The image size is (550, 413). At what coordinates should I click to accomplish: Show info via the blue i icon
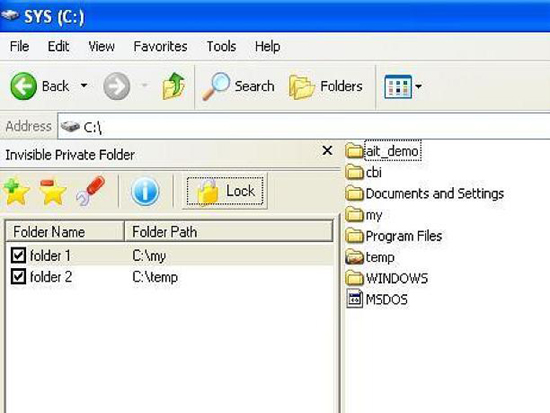point(145,191)
